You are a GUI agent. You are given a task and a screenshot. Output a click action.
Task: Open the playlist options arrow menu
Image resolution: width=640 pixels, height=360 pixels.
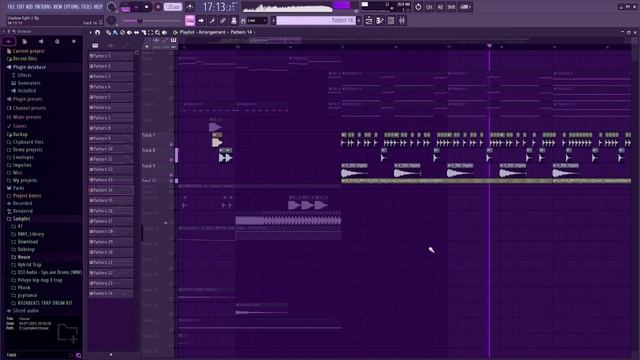point(91,32)
